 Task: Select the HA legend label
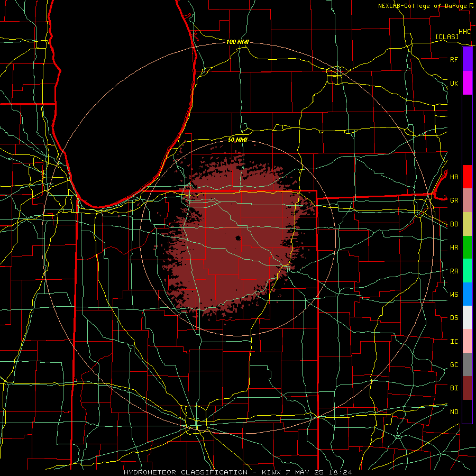454,177
